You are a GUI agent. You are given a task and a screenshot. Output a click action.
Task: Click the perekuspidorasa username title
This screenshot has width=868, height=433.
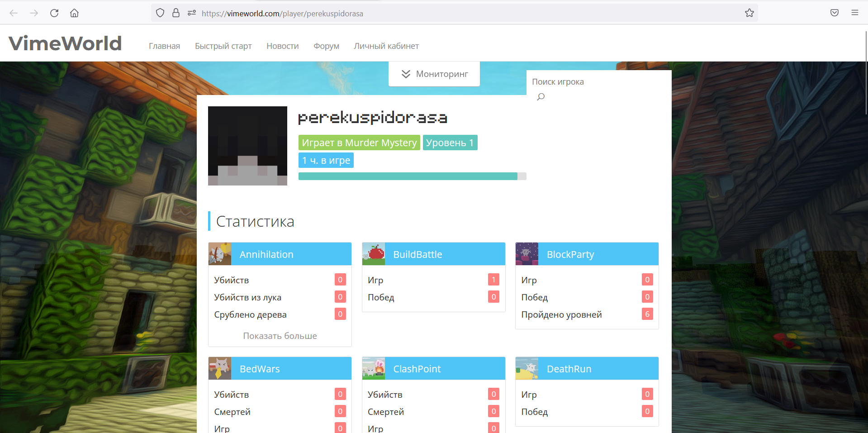(x=373, y=118)
